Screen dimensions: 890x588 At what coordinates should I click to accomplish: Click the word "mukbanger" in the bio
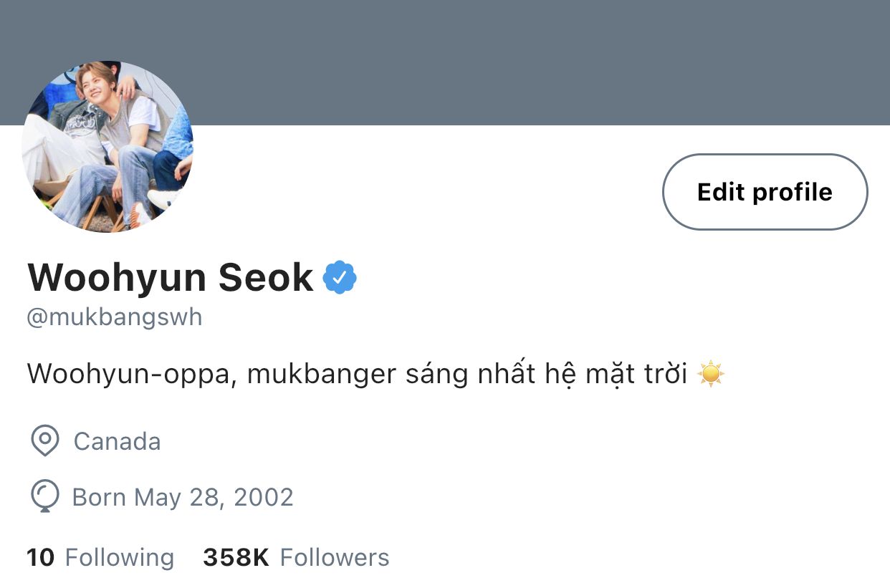(321, 374)
